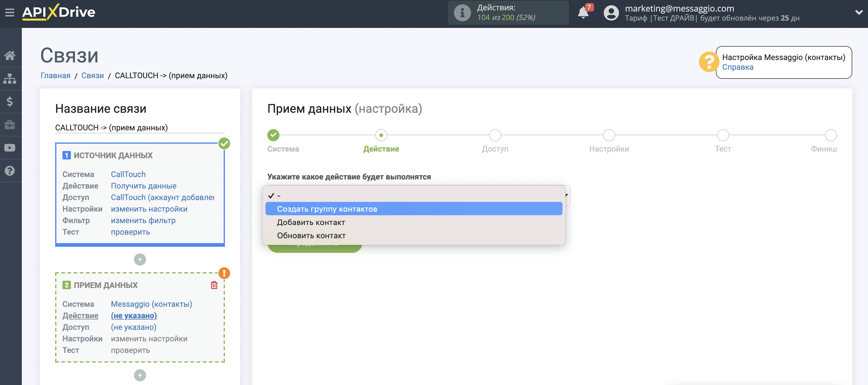The image size is (868, 385).
Task: Click the 'изменить фильтр' link
Action: [143, 220]
